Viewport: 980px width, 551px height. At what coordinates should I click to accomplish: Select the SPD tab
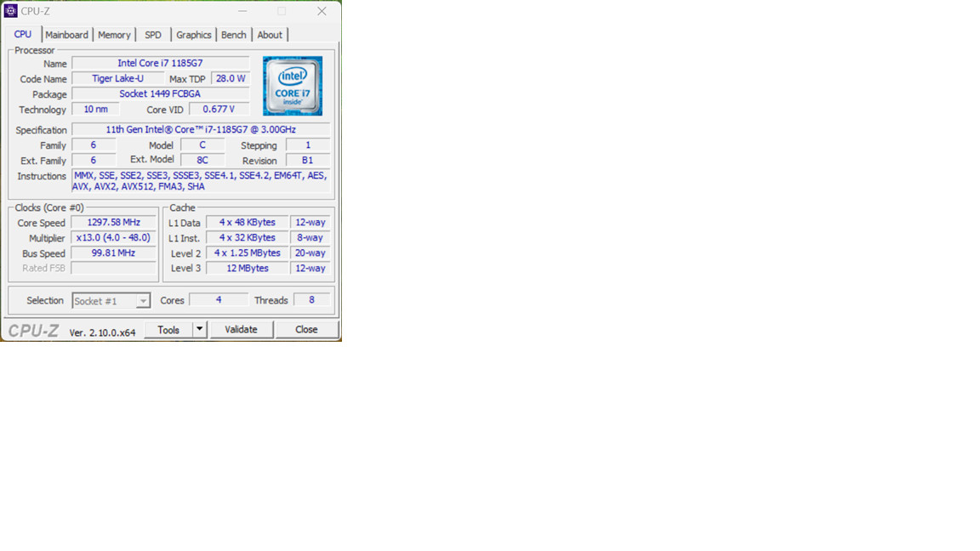153,35
